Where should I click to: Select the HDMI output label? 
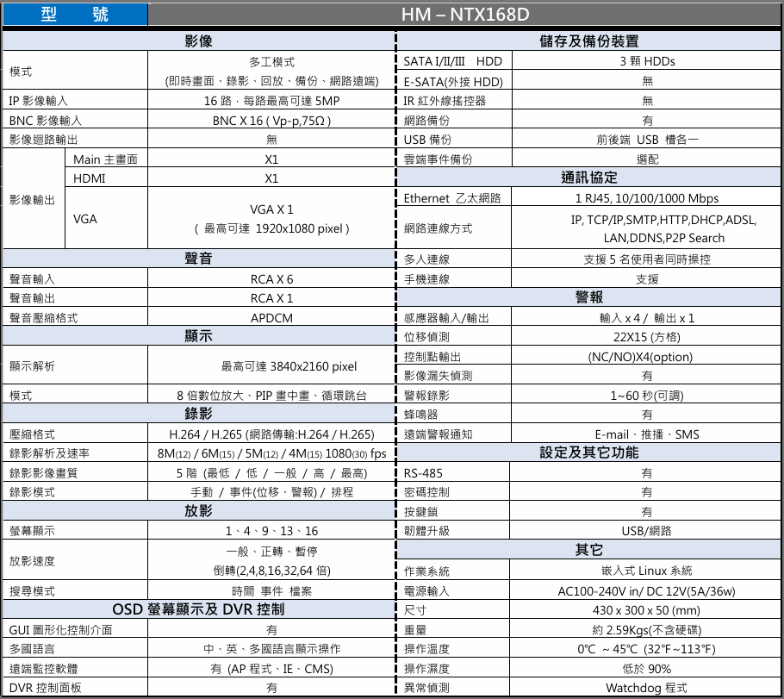pyautogui.click(x=89, y=178)
